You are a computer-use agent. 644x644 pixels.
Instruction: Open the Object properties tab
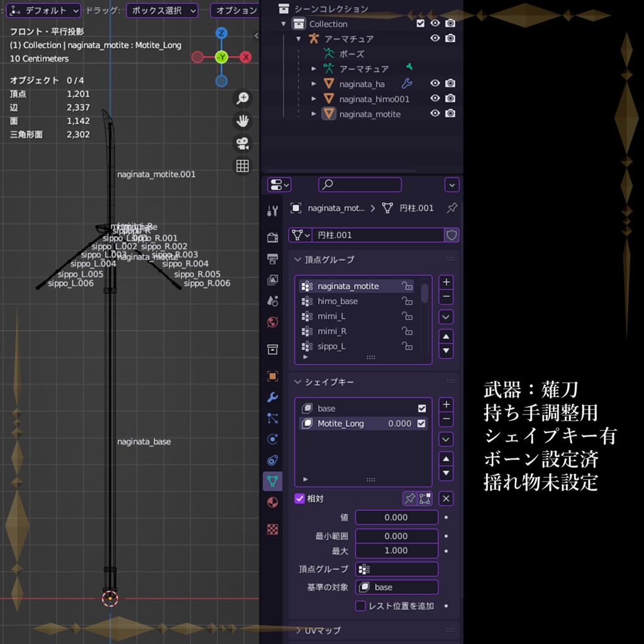[x=272, y=376]
